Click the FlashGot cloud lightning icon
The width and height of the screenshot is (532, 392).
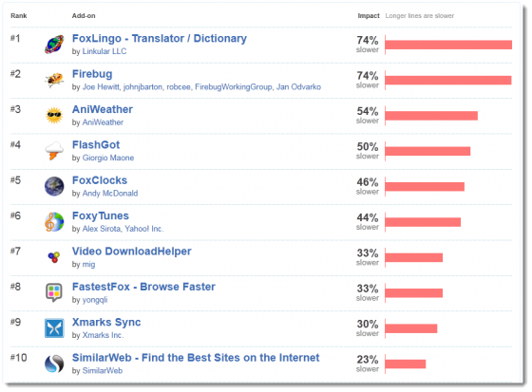coord(54,151)
